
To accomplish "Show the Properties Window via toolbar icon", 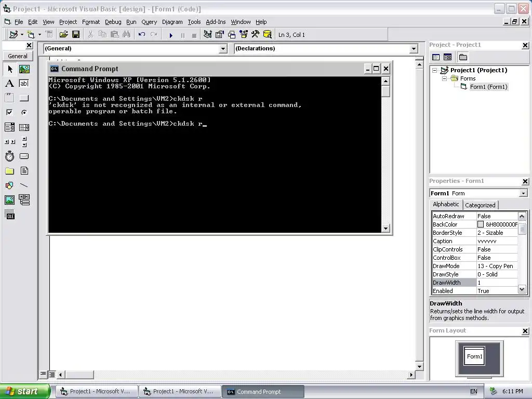I will click(x=220, y=35).
